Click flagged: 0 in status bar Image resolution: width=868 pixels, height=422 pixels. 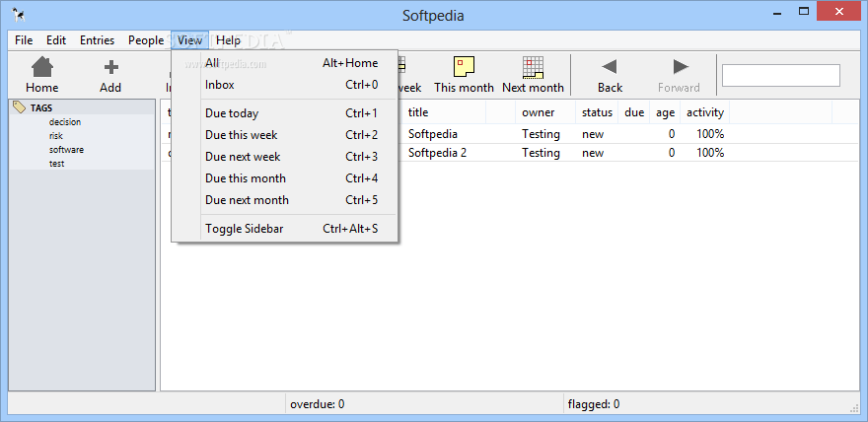[x=594, y=404]
